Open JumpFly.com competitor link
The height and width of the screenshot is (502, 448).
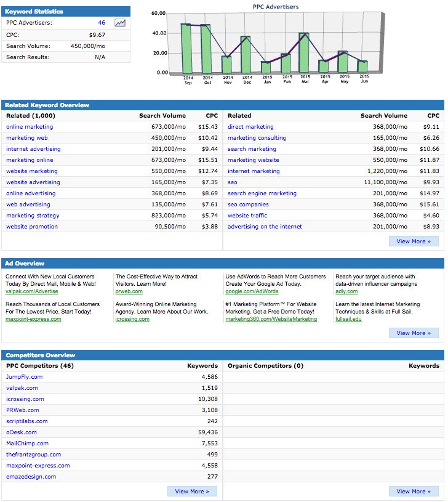pyautogui.click(x=24, y=377)
